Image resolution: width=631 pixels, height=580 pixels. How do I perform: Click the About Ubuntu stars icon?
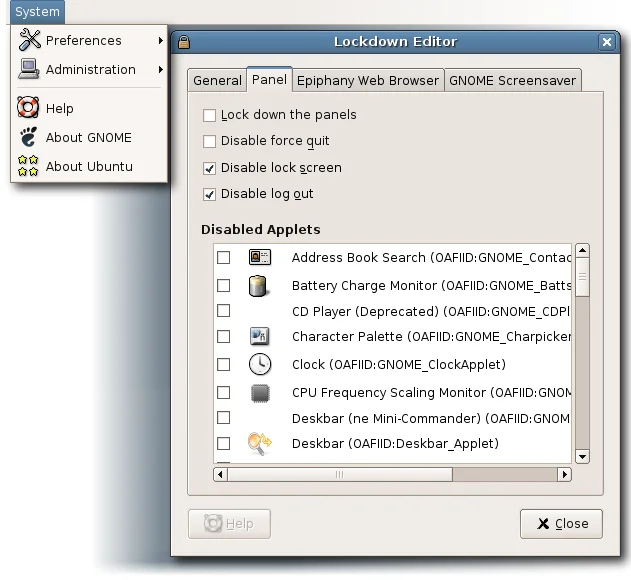tap(28, 166)
